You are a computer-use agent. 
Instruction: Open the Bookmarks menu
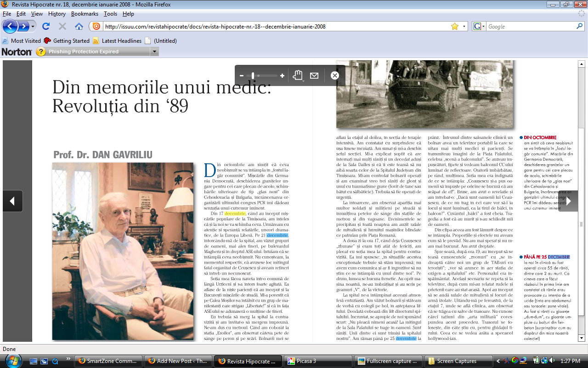(85, 14)
